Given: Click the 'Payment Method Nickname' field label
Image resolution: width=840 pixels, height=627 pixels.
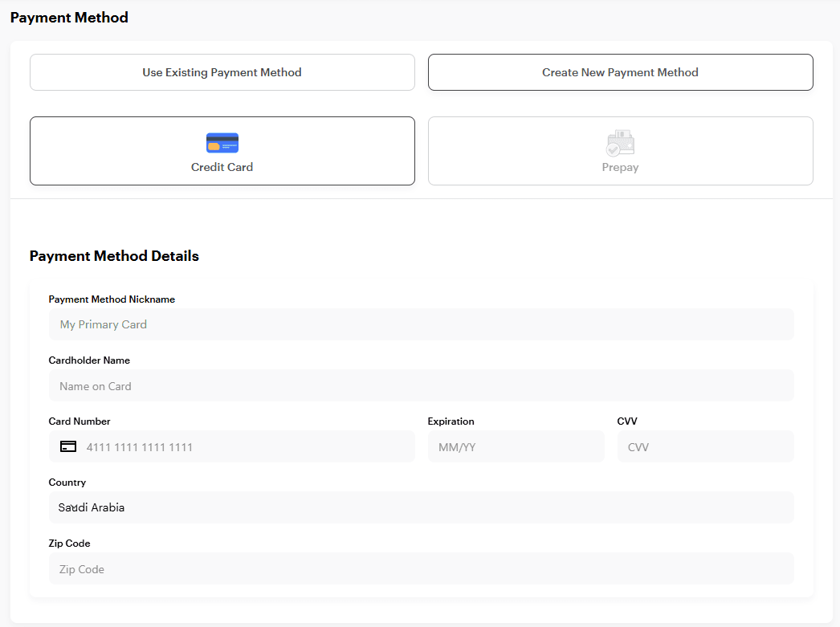Looking at the screenshot, I should click(112, 299).
